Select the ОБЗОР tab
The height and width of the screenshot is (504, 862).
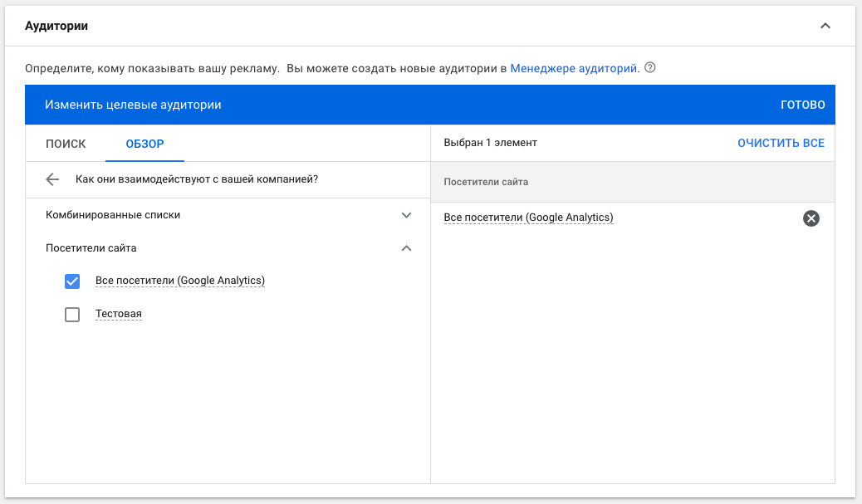tap(144, 144)
